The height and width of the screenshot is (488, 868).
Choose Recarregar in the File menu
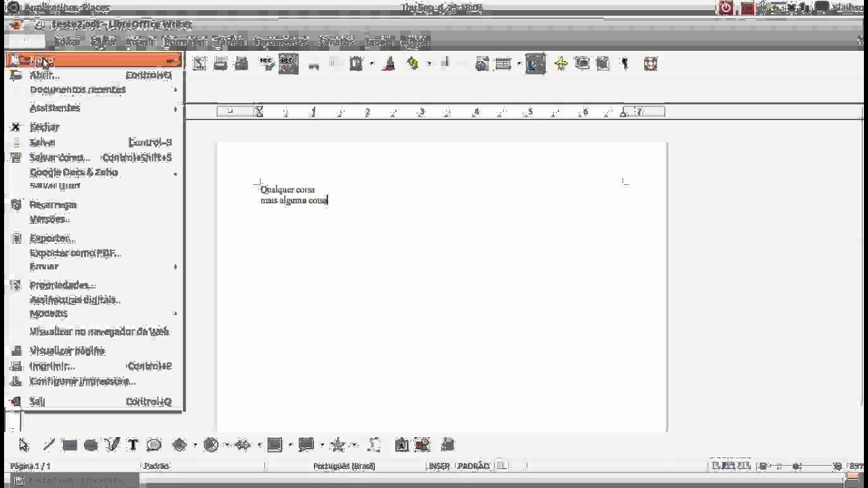tap(94, 205)
